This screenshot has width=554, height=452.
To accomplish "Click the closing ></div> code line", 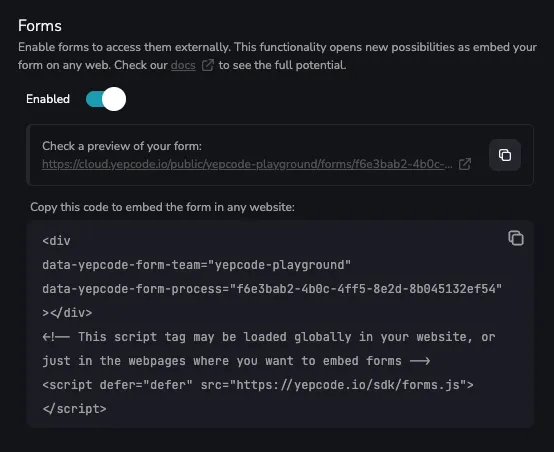I will [x=67, y=313].
